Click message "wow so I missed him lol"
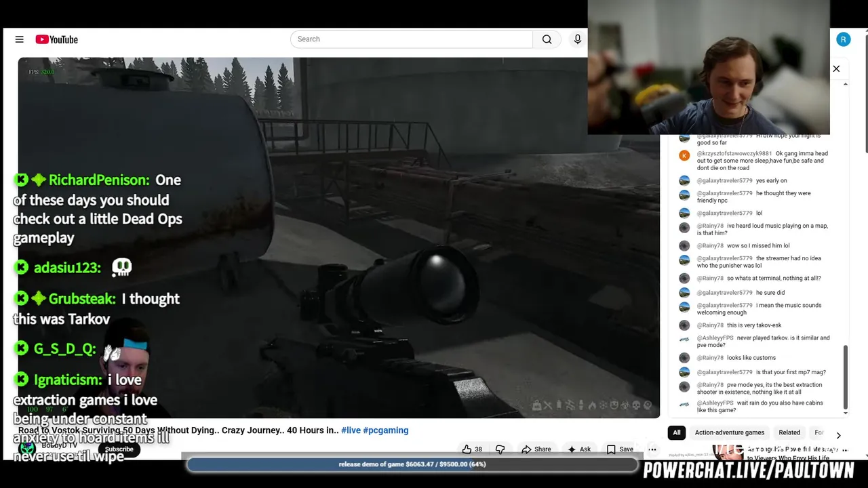Image resolution: width=868 pixels, height=488 pixels. click(x=758, y=246)
